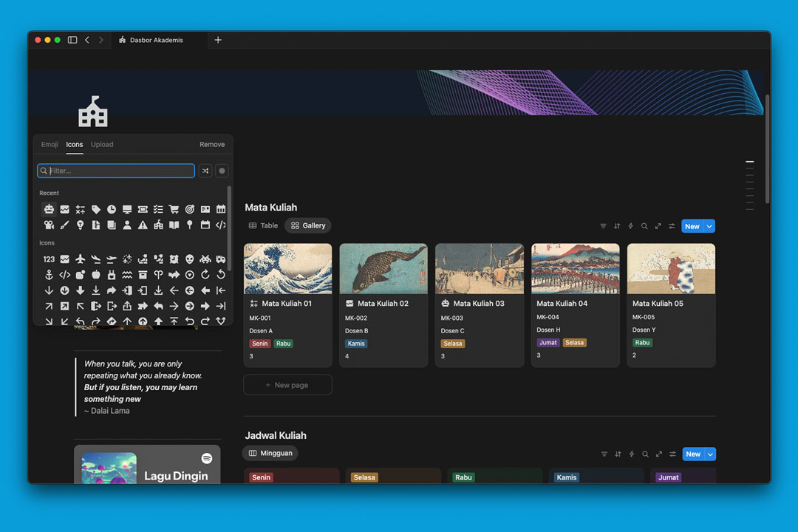Image resolution: width=798 pixels, height=532 pixels.
Task: Pick the person silhouette icon
Action: [x=127, y=225]
